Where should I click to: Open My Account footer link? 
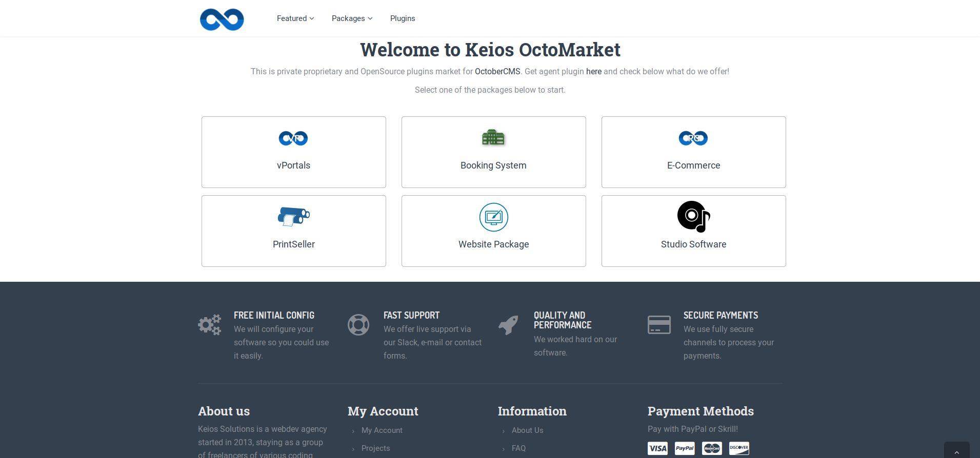(x=382, y=430)
